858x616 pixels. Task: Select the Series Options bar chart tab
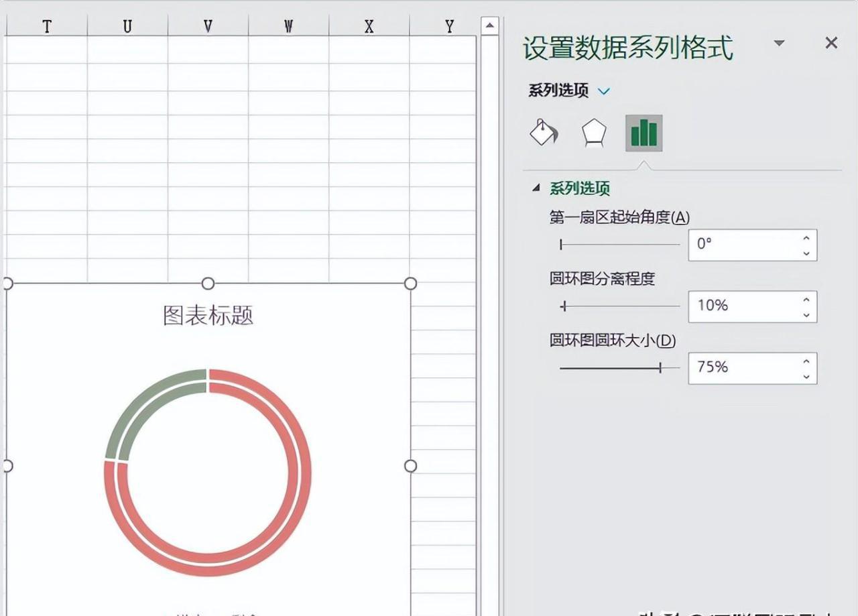coord(643,133)
